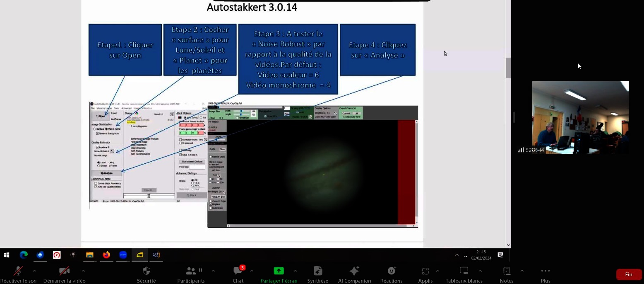End the meeting with Fin

(x=629, y=274)
